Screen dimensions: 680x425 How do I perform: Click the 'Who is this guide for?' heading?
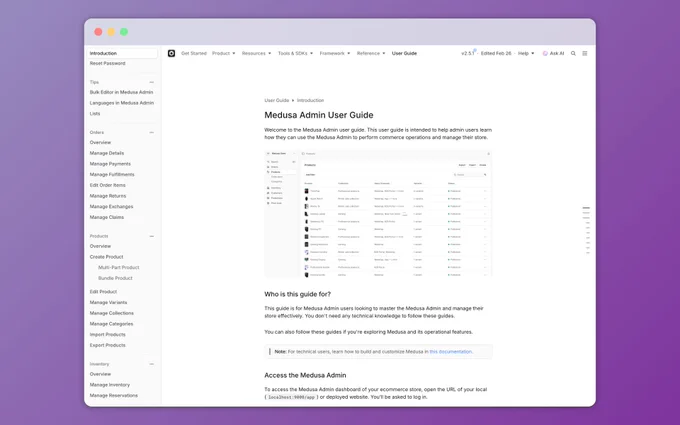pos(298,294)
